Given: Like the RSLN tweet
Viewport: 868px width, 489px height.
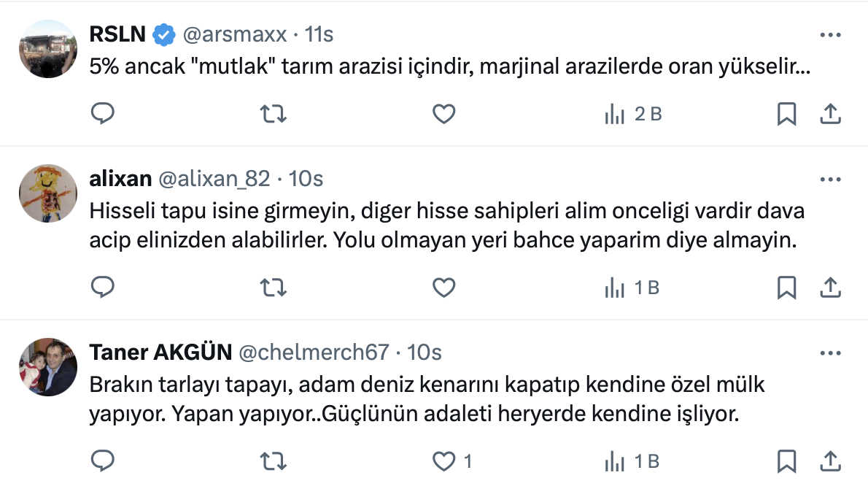Looking at the screenshot, I should tap(444, 114).
